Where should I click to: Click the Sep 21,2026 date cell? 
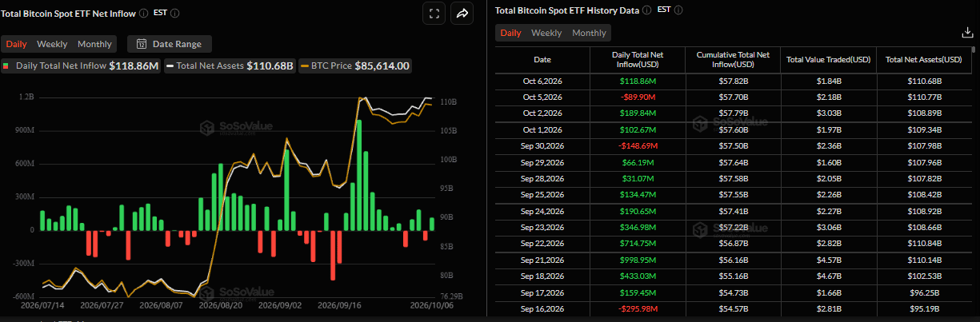[542, 260]
